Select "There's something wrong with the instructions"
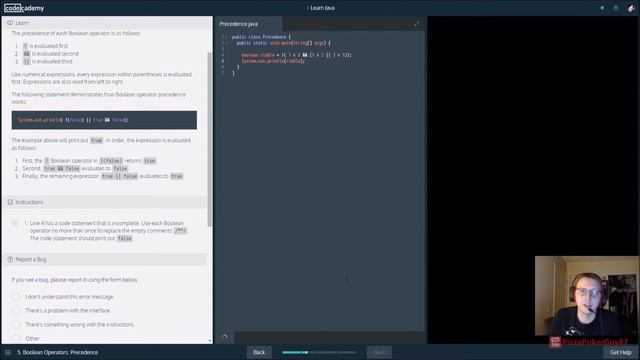This screenshot has width=640, height=360. [x=16, y=324]
